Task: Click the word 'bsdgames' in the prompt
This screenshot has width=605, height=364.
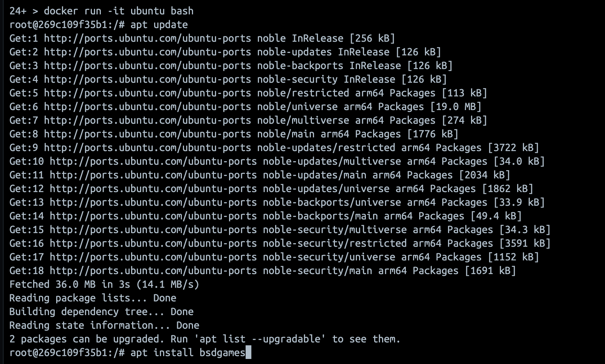Action: click(222, 353)
